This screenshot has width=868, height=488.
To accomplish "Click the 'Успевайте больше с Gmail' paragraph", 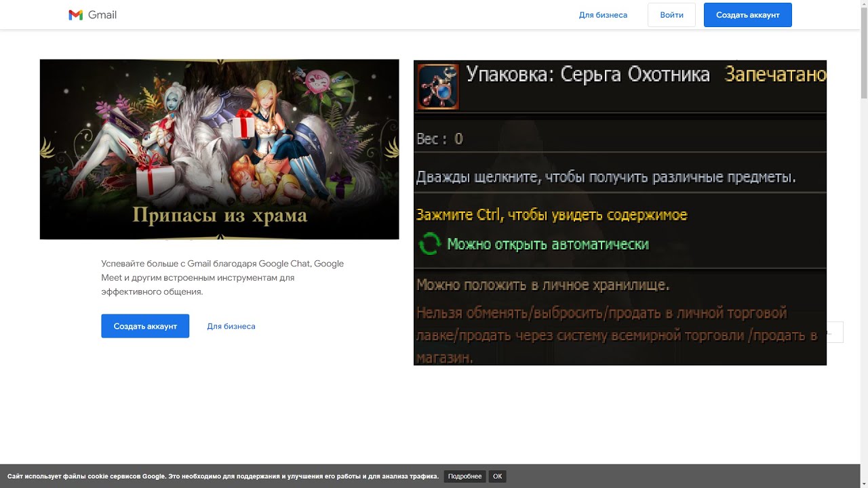I will [222, 278].
